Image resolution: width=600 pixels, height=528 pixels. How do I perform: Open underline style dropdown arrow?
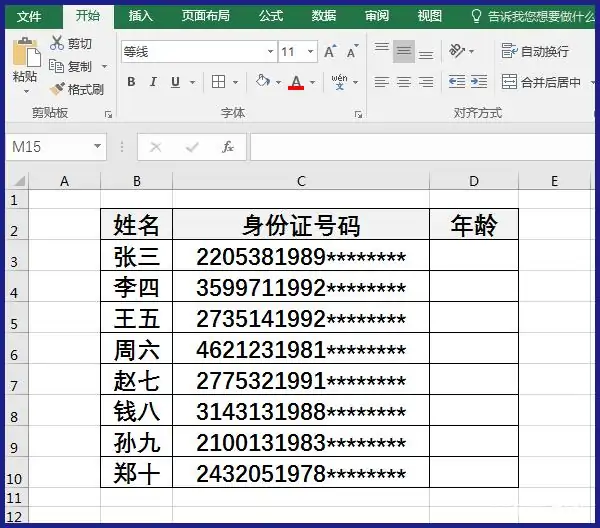[x=192, y=82]
